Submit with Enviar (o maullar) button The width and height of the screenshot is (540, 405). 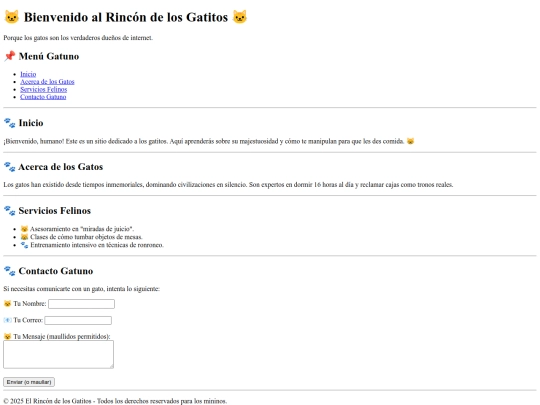tap(29, 382)
